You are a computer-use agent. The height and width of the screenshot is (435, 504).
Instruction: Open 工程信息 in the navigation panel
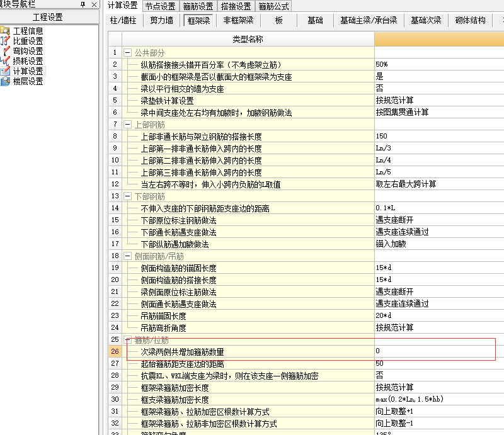28,31
